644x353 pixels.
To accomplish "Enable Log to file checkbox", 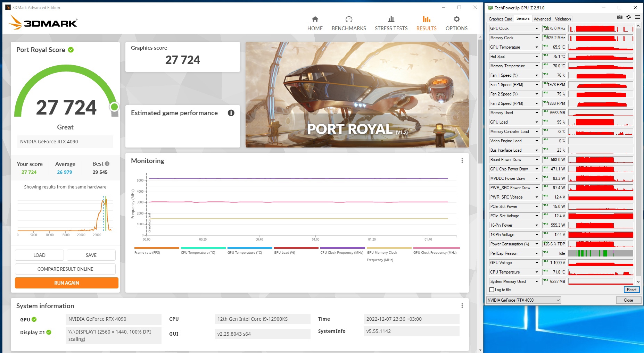I will pos(492,290).
